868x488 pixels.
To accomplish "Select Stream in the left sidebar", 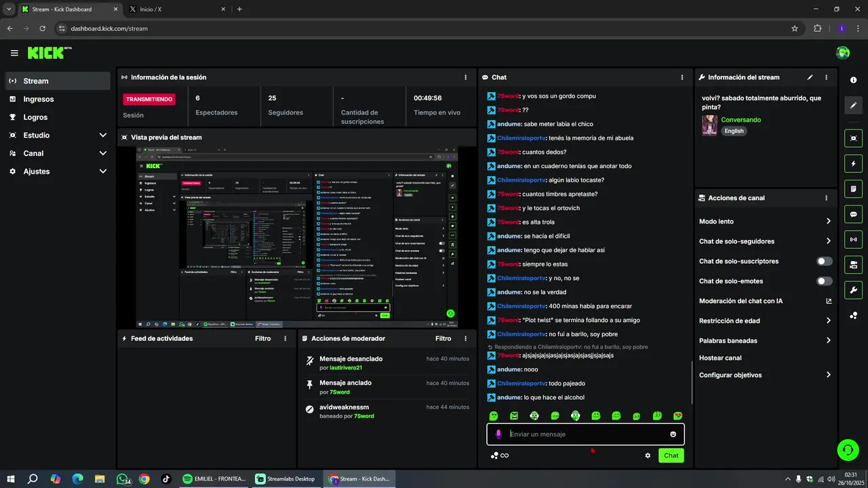I will pos(58,81).
